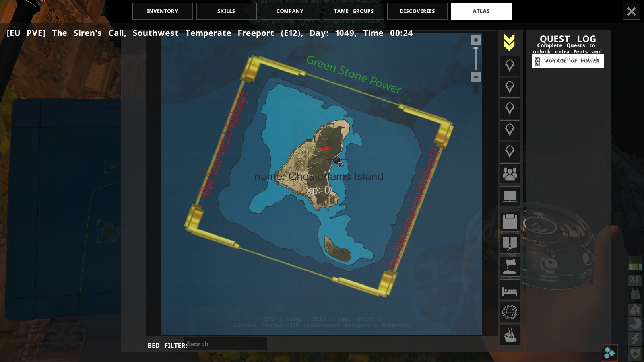The width and height of the screenshot is (644, 362).
Task: Click the water droplets thirst icon
Action: [x=635, y=309]
